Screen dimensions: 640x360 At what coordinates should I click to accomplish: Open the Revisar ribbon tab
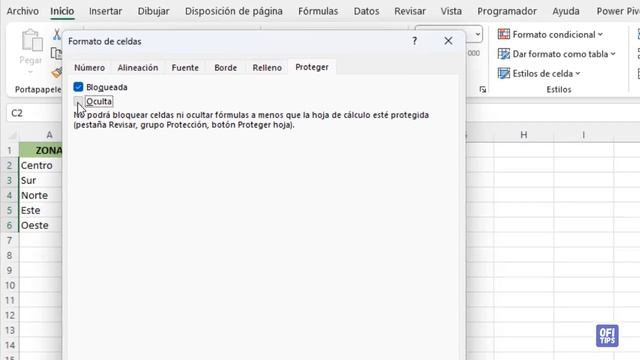(x=410, y=11)
